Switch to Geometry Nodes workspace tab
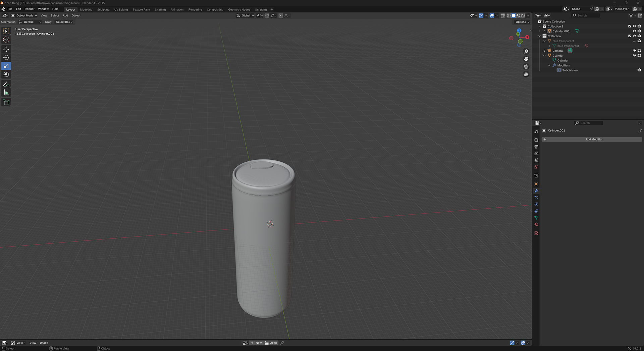Image resolution: width=644 pixels, height=351 pixels. point(239,9)
